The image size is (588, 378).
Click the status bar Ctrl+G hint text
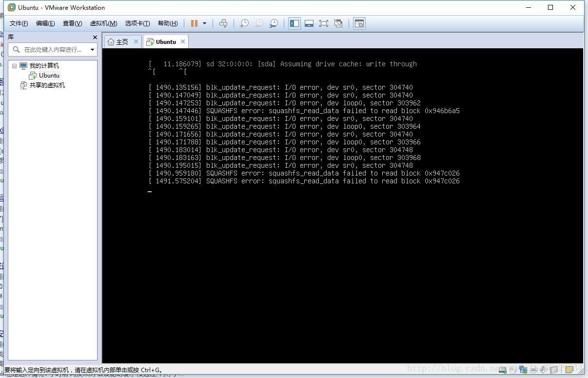(x=83, y=370)
